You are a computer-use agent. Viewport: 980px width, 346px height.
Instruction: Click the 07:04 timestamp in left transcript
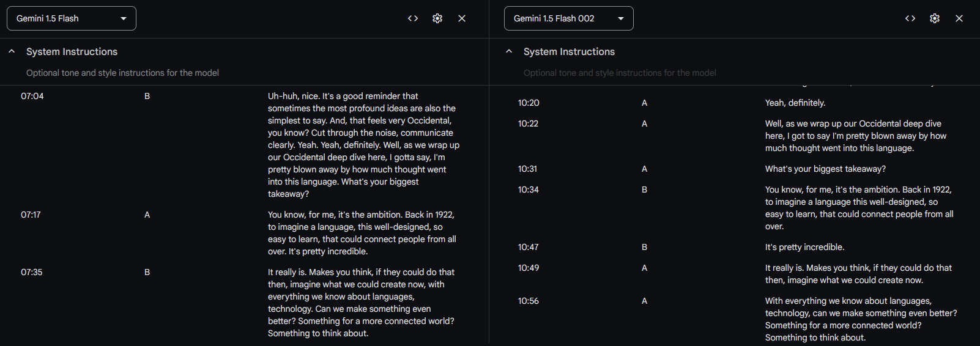point(32,96)
